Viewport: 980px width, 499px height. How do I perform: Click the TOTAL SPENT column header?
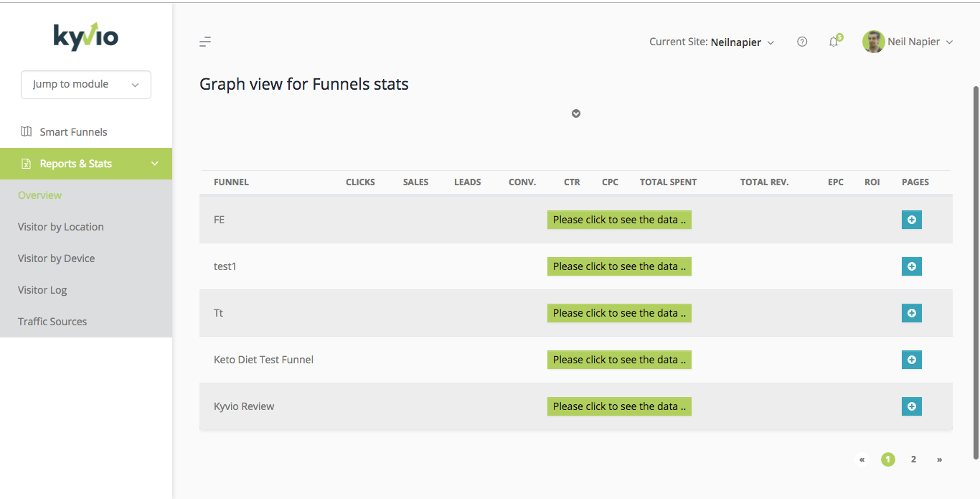pos(668,182)
